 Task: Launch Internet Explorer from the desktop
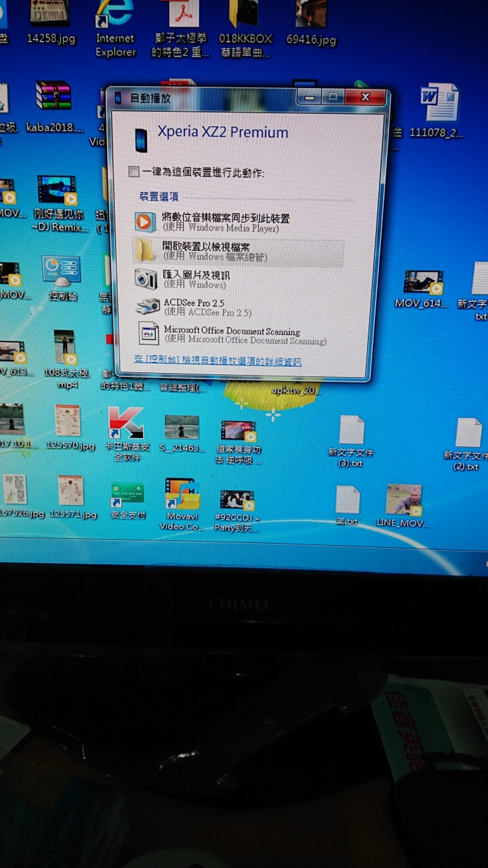pos(115,27)
